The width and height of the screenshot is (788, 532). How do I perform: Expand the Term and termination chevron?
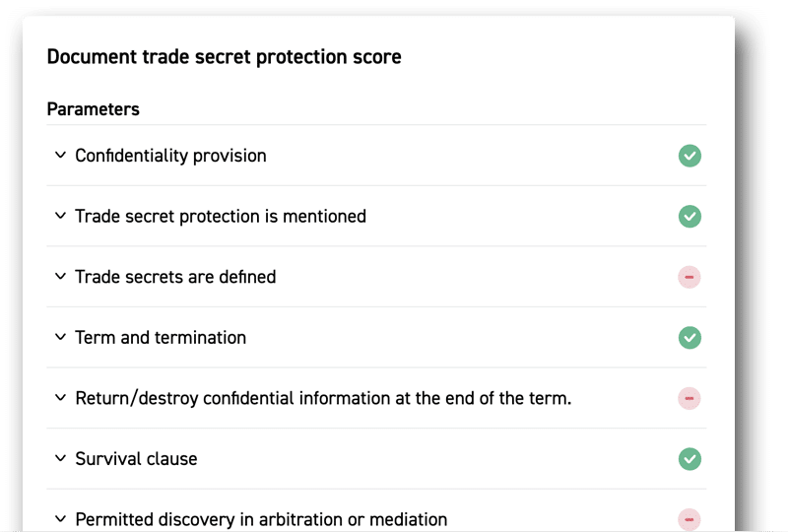coord(60,337)
